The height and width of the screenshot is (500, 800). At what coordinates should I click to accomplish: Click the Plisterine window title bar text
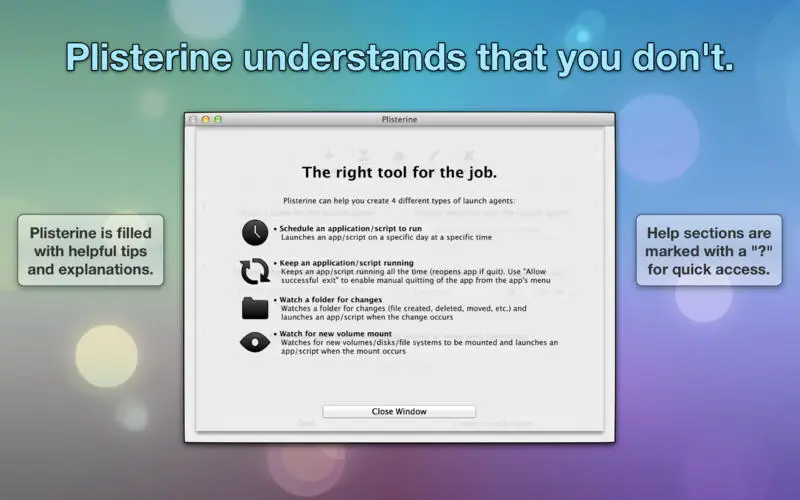click(399, 119)
